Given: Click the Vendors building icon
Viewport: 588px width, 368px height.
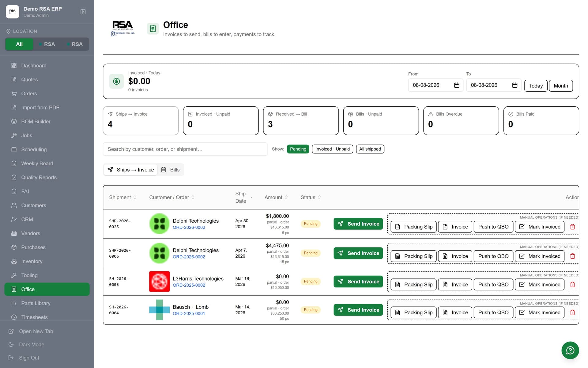Looking at the screenshot, I should point(14,233).
